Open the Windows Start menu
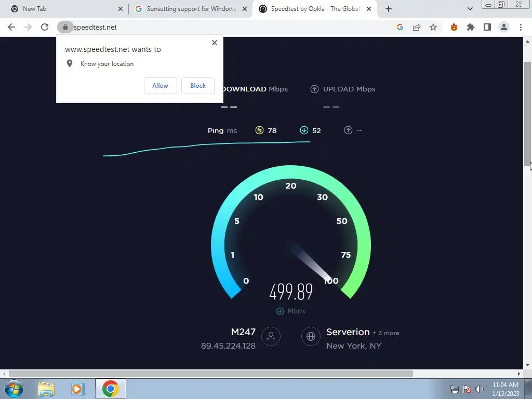 click(x=14, y=389)
